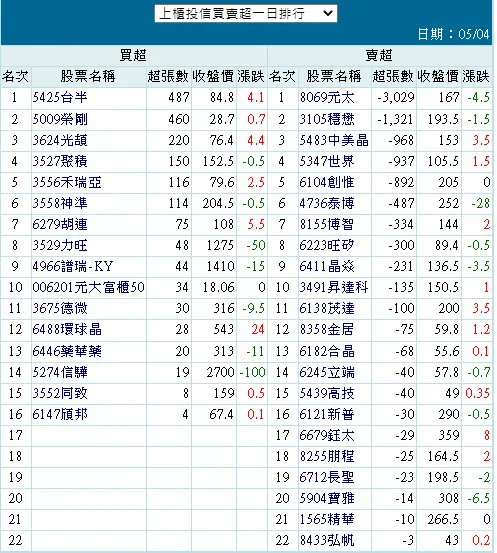Viewport: 497px width, 553px height.
Task: Click stock 6679鈺太
Action: [x=327, y=435]
